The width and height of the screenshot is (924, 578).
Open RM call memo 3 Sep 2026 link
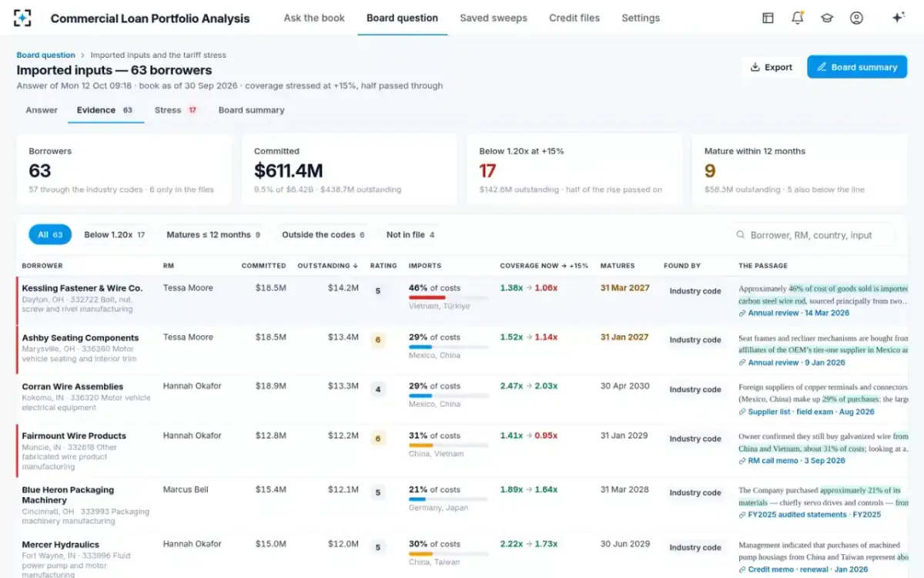pyautogui.click(x=796, y=461)
